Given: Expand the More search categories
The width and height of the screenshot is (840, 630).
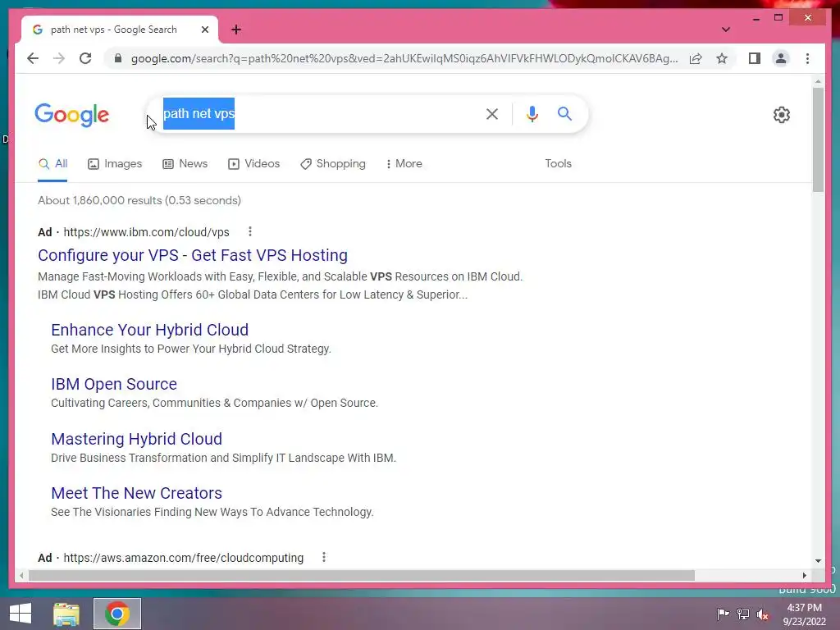Looking at the screenshot, I should point(404,164).
